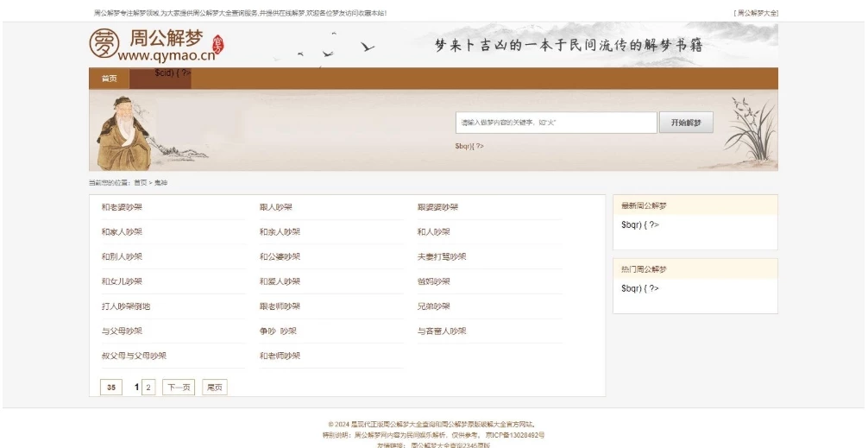
Task: Open the 叔父母与父母吵架 link
Action: [134, 356]
